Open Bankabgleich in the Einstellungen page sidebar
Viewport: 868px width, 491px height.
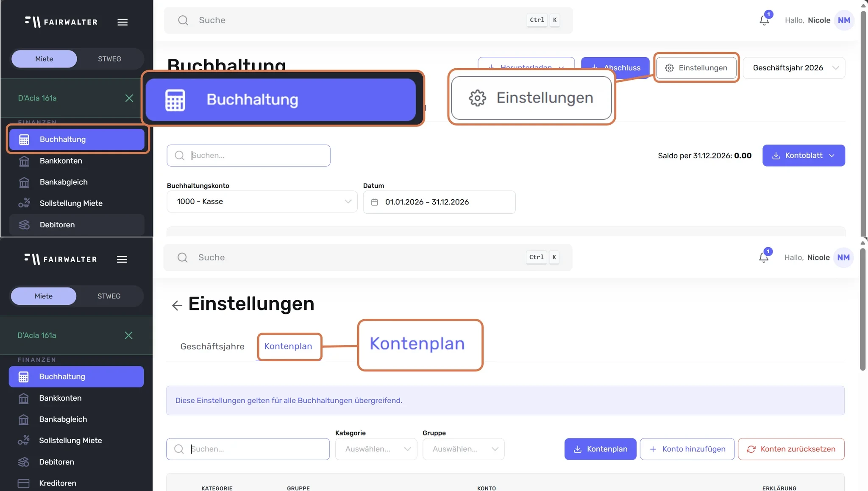tap(76, 419)
